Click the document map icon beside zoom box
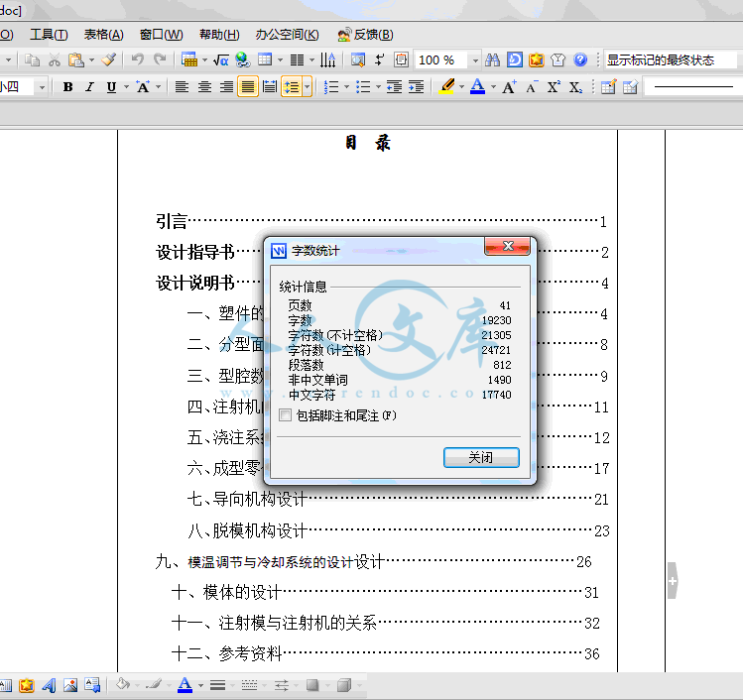 coord(402,60)
